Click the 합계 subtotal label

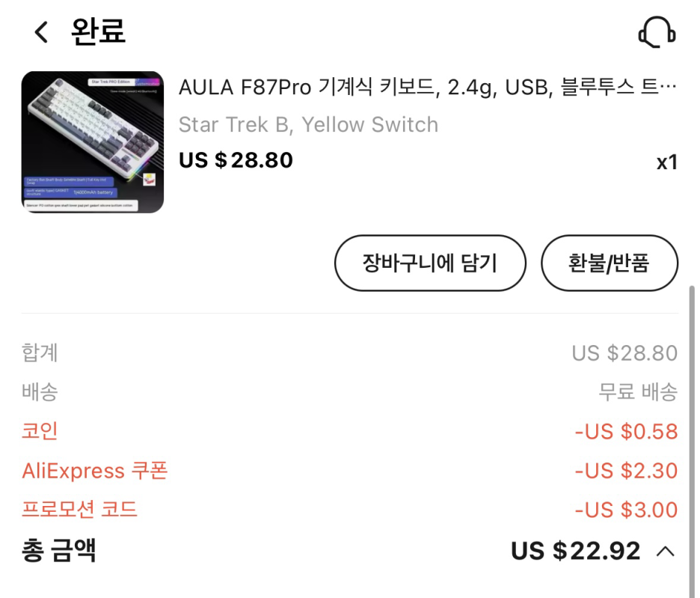(40, 353)
